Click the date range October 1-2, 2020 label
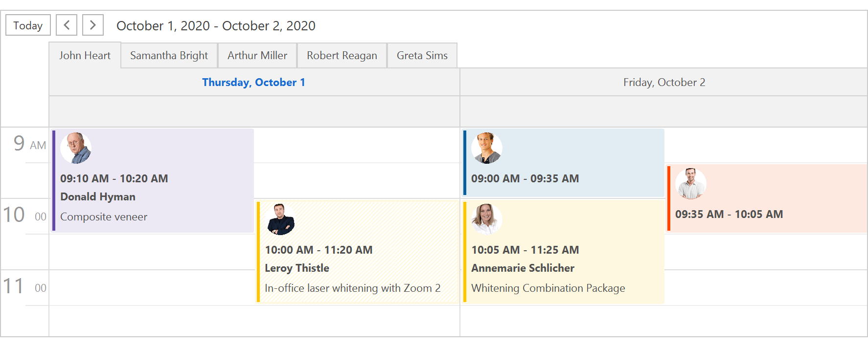 (x=216, y=26)
